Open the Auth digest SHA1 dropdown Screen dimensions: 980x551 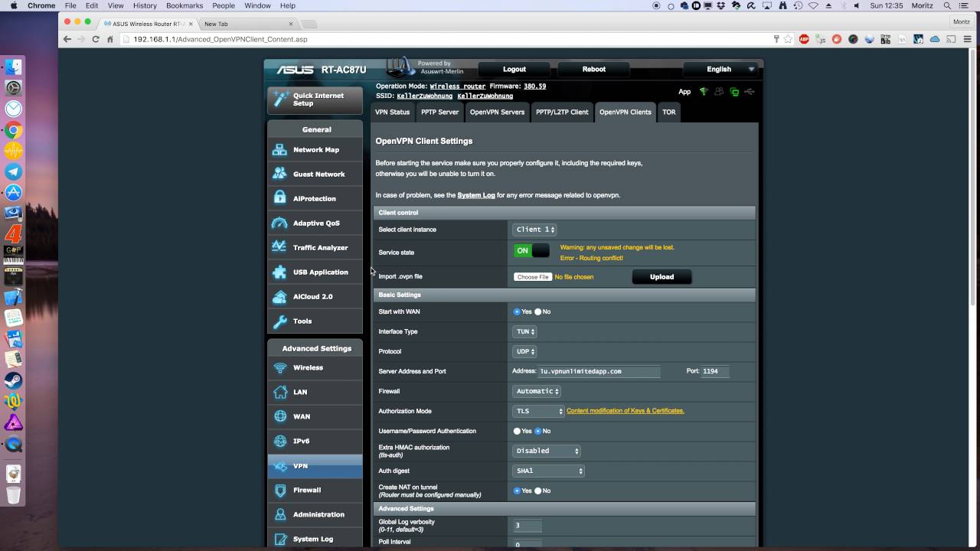(548, 471)
